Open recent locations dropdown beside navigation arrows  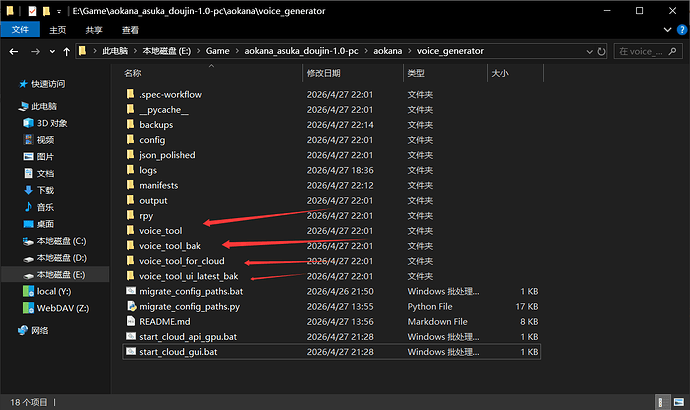tap(51, 50)
